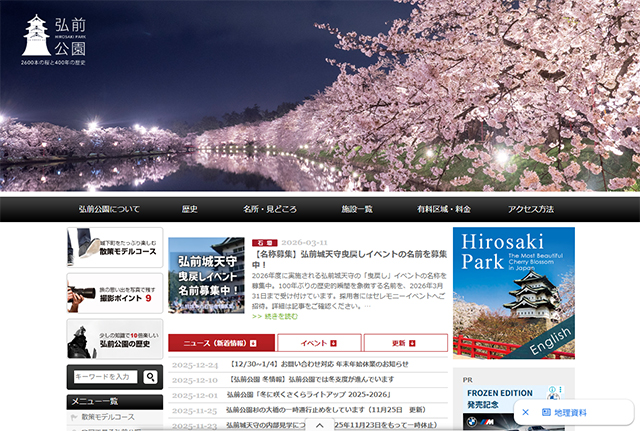Click the down arrow on イベント tab
The width and height of the screenshot is (640, 431).
click(x=333, y=343)
